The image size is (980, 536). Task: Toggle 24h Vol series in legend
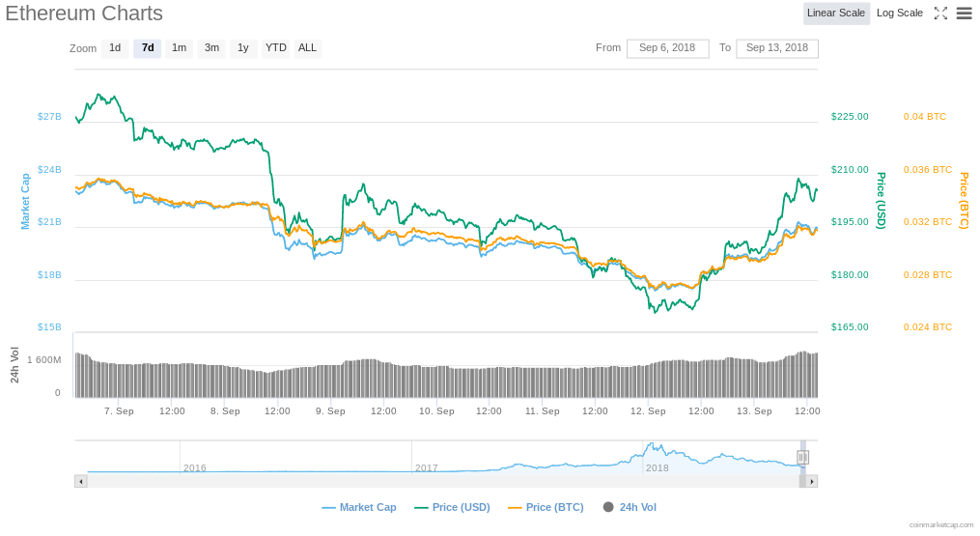pyautogui.click(x=630, y=507)
